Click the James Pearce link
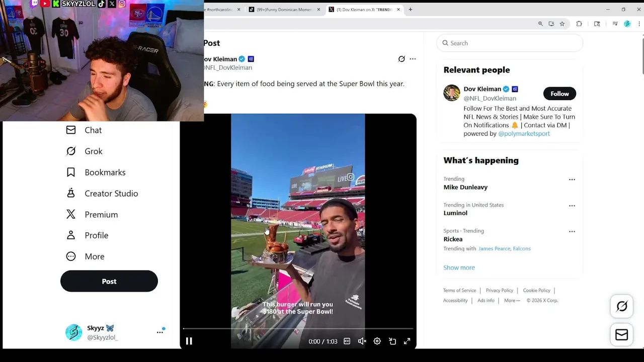 [494, 248]
